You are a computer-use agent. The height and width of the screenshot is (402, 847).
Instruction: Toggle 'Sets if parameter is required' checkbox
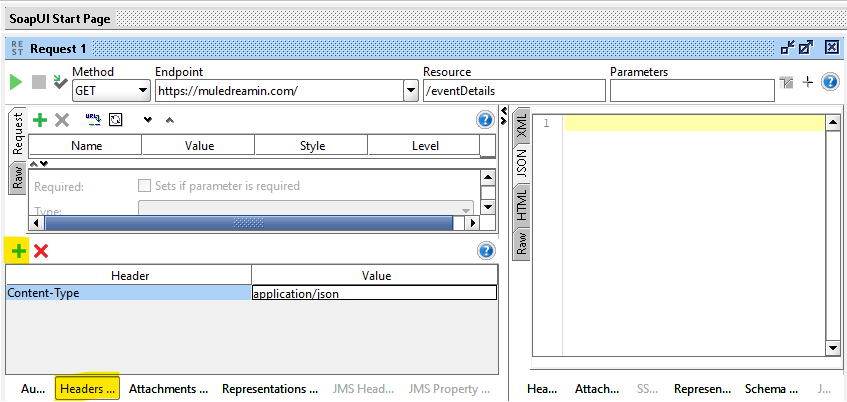pos(144,186)
